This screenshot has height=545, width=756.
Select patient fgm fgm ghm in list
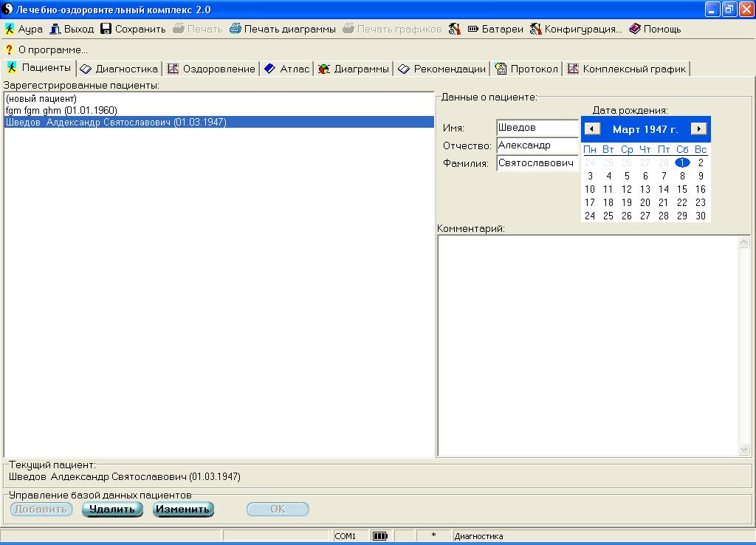coord(61,110)
